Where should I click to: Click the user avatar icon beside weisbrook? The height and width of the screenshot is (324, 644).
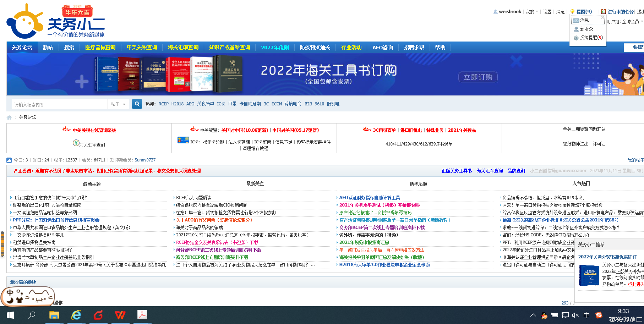(x=496, y=12)
